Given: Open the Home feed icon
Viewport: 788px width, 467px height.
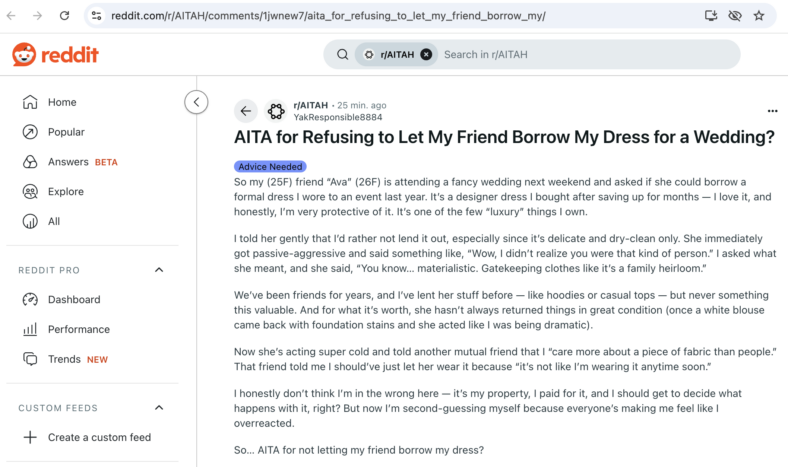Looking at the screenshot, I should (x=30, y=102).
